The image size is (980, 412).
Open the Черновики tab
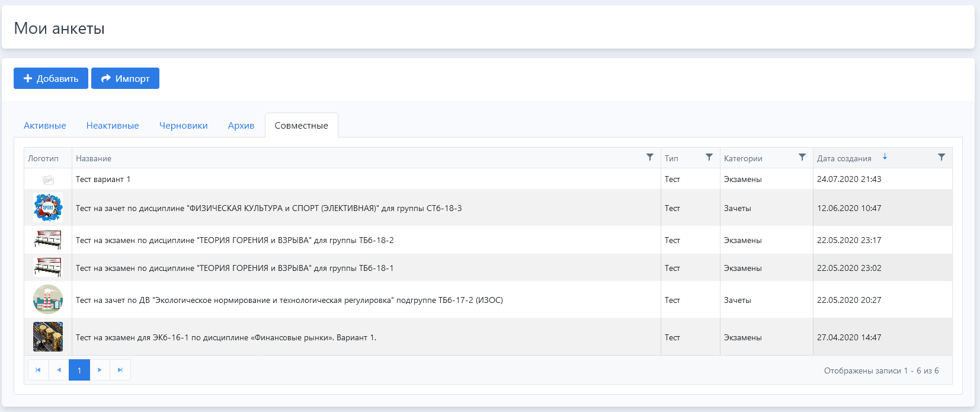tap(184, 126)
